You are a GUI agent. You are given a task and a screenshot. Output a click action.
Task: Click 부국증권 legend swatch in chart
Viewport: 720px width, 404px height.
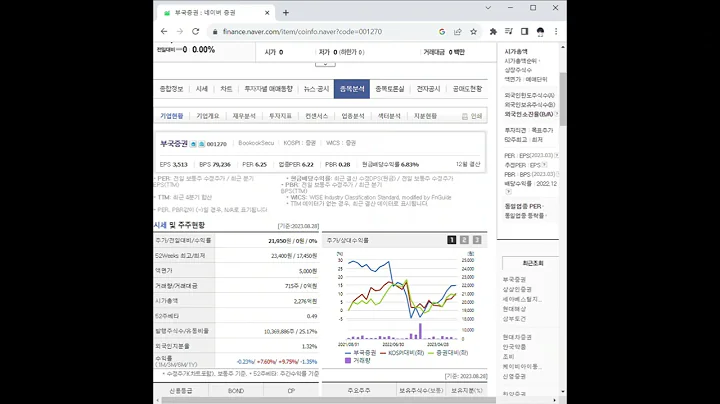pyautogui.click(x=348, y=353)
